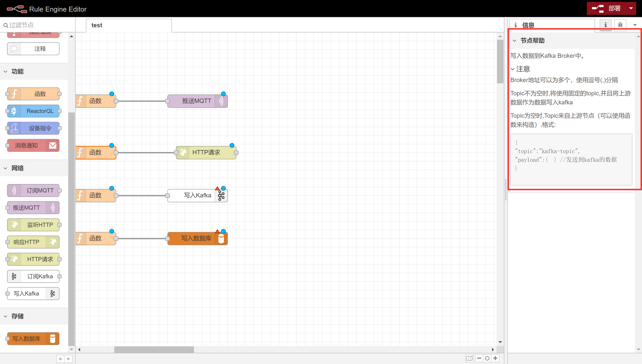The width and height of the screenshot is (642, 364).
Task: Click the "topic":"kafka-topic" code line
Action: tap(547, 151)
